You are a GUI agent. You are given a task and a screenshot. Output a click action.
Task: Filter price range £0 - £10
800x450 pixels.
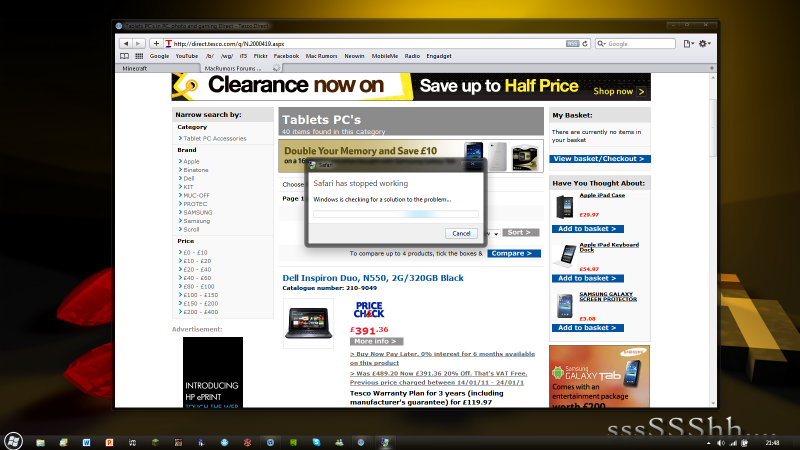click(195, 253)
